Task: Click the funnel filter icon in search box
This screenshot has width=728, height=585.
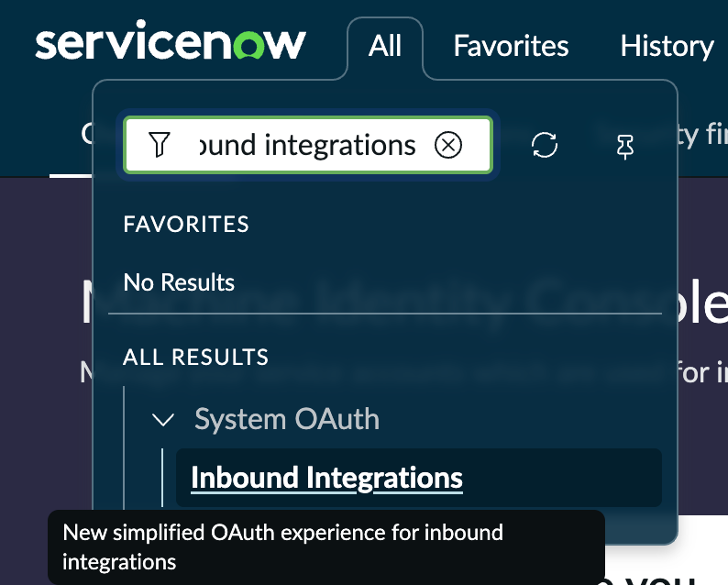Action: [x=160, y=145]
